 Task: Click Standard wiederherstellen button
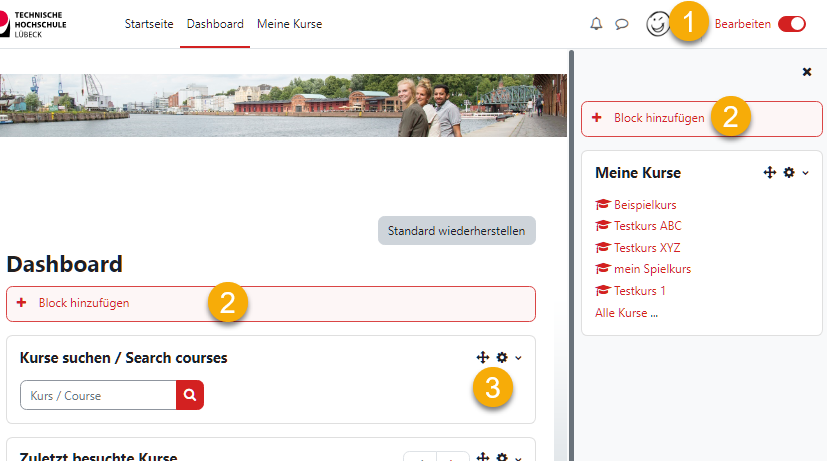pyautogui.click(x=457, y=230)
